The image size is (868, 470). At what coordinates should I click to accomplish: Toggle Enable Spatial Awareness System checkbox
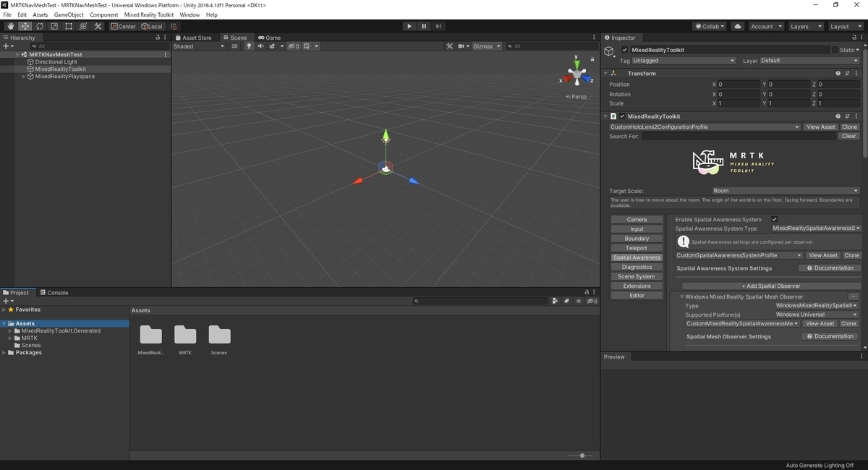coord(774,219)
